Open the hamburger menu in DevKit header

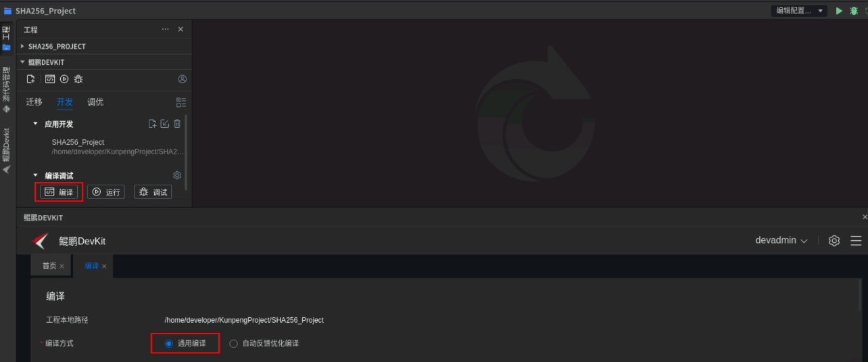[856, 241]
